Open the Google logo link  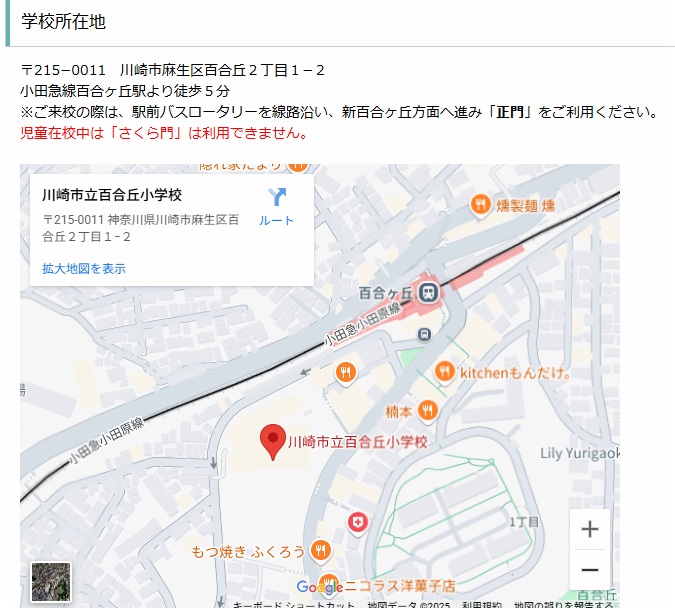coord(319,586)
